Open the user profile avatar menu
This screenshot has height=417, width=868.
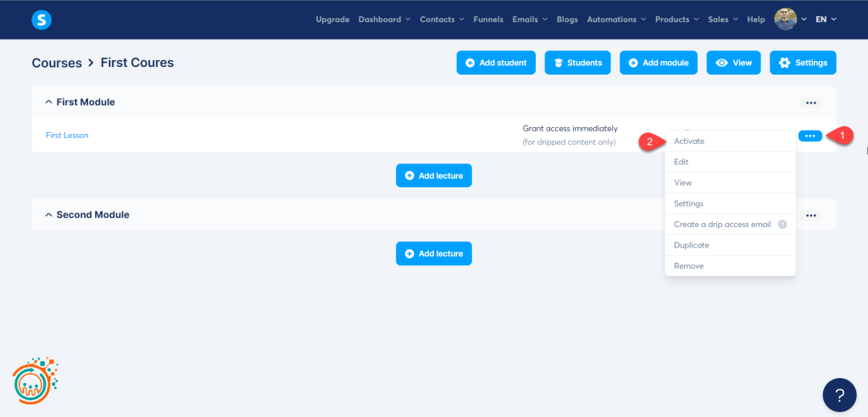[x=786, y=19]
